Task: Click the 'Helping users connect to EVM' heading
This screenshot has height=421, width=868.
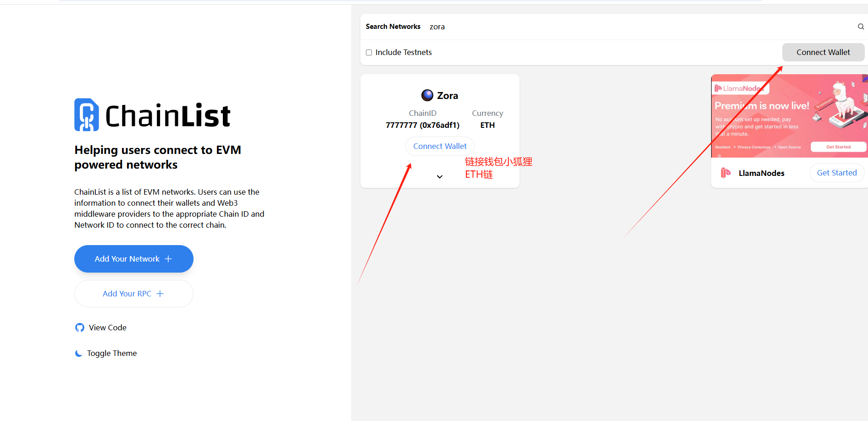Action: pyautogui.click(x=158, y=157)
